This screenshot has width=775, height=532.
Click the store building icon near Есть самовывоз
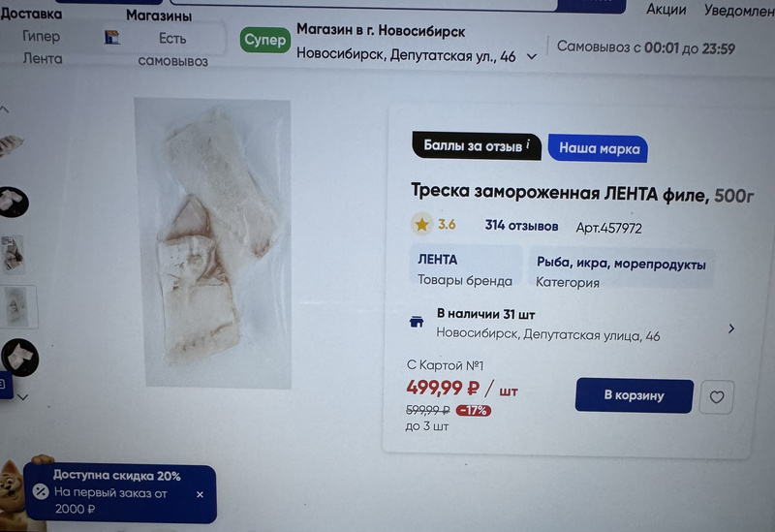coord(112,37)
